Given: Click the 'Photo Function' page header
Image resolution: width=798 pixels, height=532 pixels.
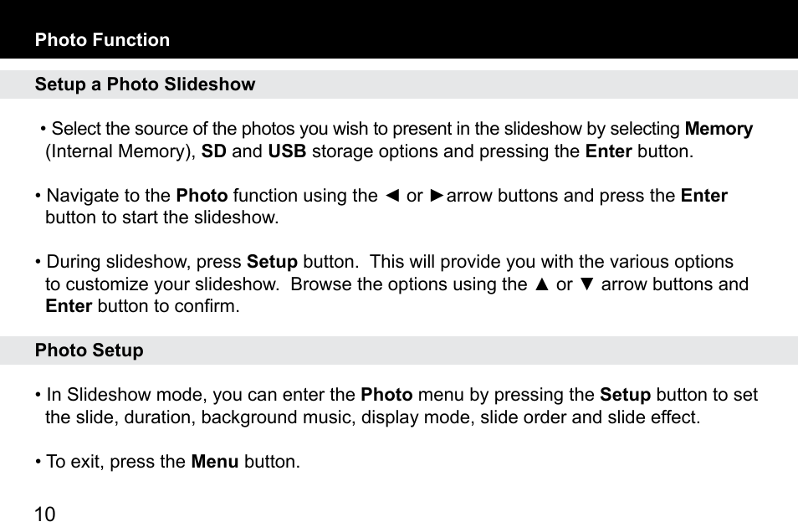Looking at the screenshot, I should point(102,39).
